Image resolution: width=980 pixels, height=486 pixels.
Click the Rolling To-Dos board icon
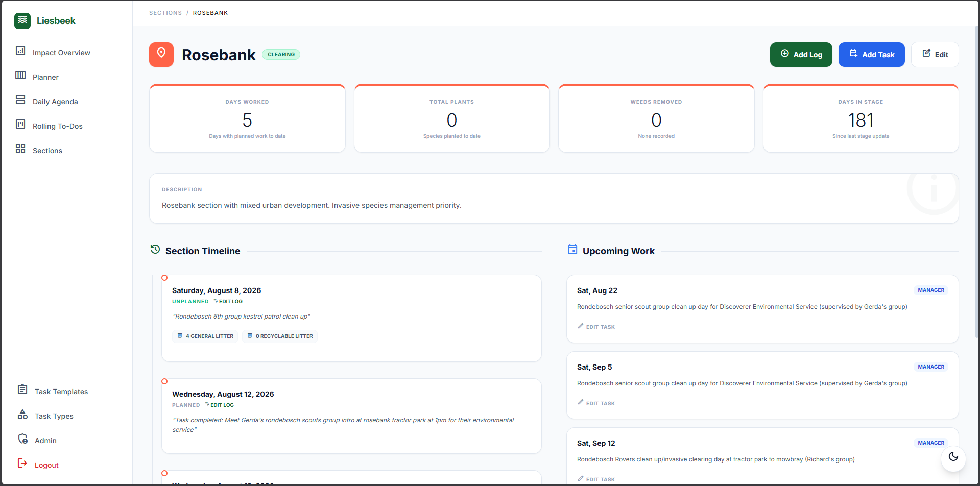click(x=20, y=124)
